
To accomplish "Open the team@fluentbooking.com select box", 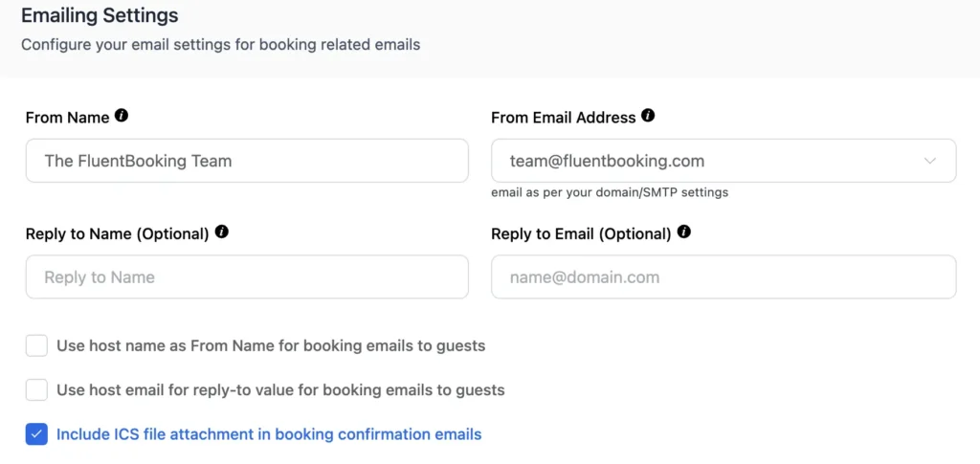I will (x=724, y=161).
